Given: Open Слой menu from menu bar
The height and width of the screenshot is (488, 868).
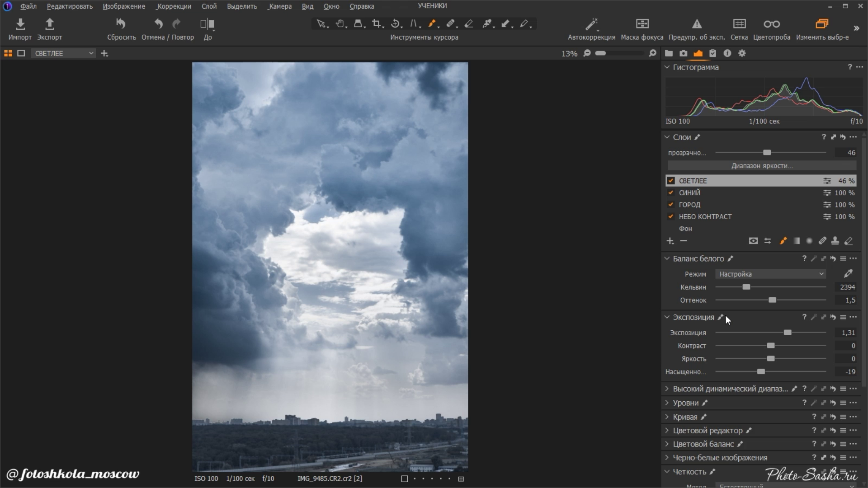Looking at the screenshot, I should [209, 6].
